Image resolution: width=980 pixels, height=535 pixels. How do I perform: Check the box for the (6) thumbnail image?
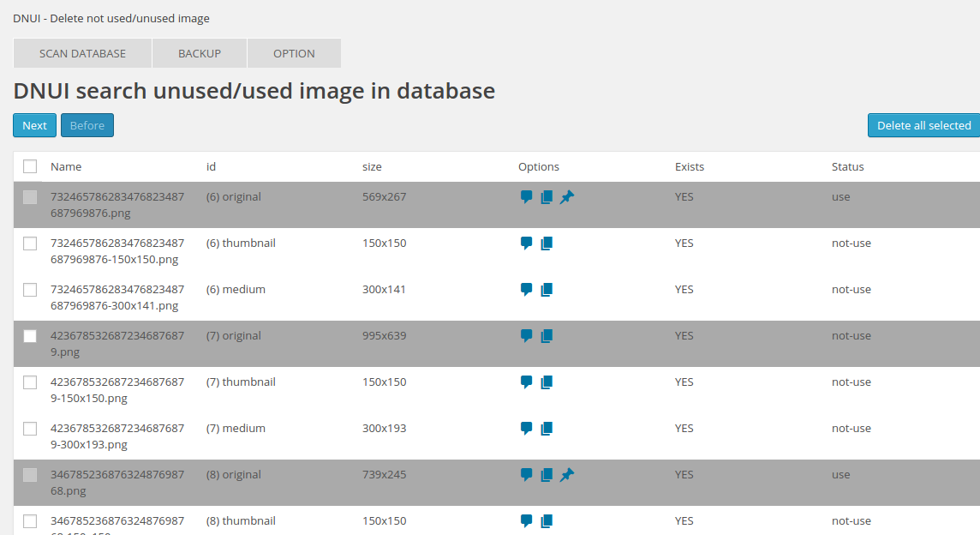(30, 243)
